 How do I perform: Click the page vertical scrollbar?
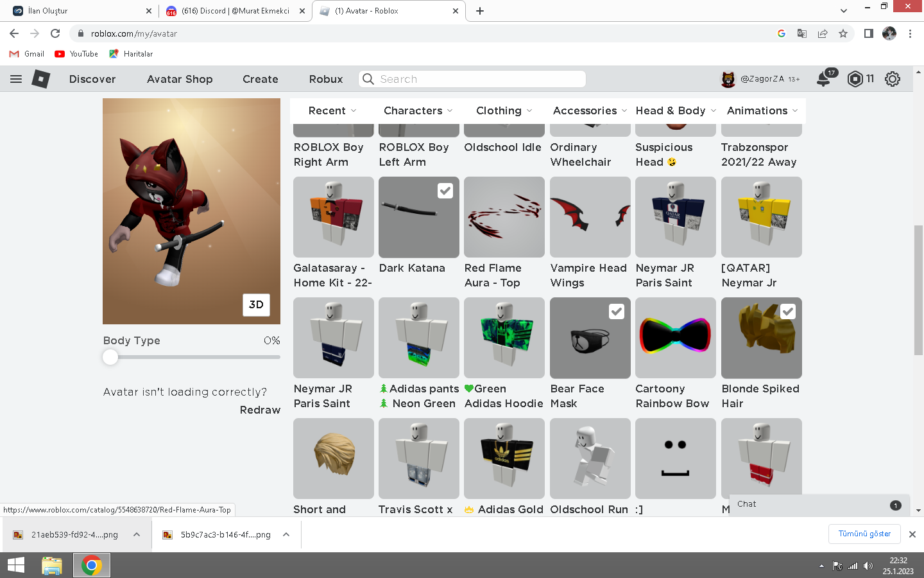(x=918, y=290)
